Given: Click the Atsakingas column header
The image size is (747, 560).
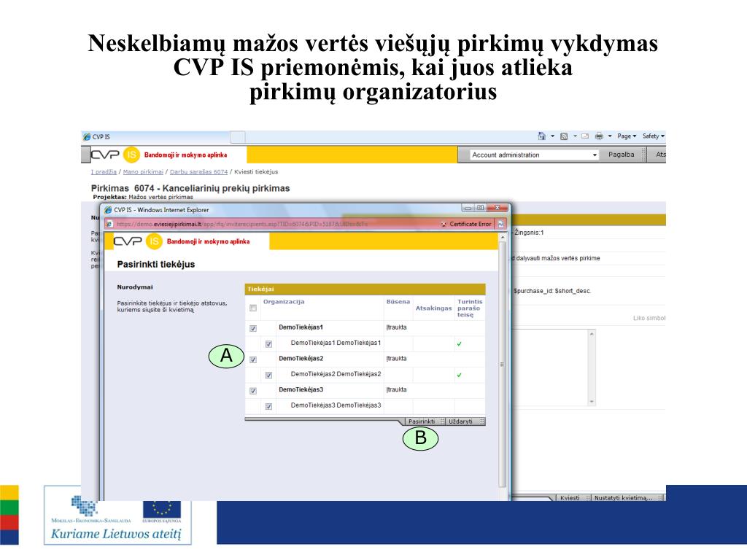Looking at the screenshot, I should tap(433, 308).
